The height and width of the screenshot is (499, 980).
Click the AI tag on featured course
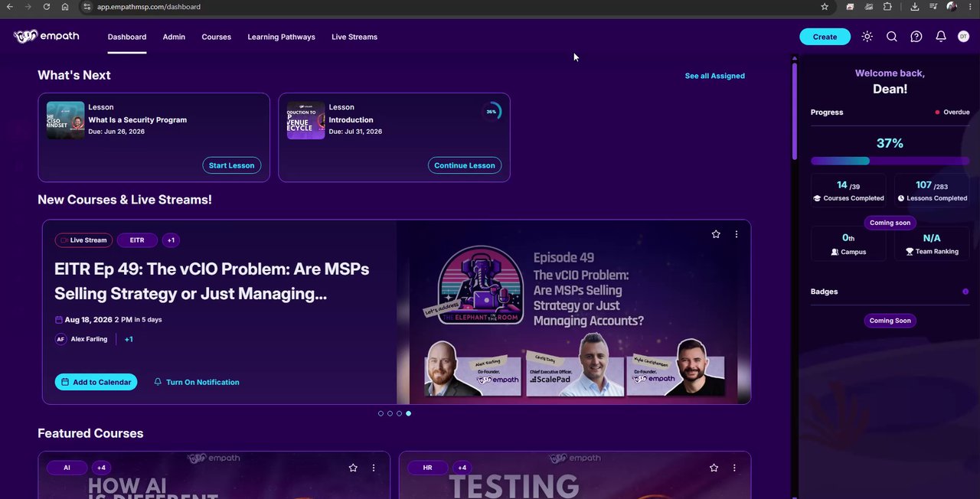67,468
